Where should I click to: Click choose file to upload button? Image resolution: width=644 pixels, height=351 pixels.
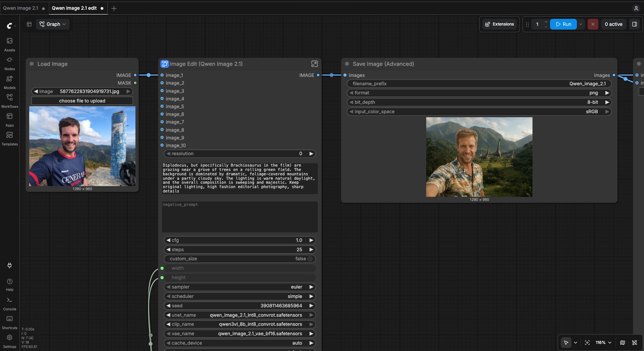click(82, 101)
